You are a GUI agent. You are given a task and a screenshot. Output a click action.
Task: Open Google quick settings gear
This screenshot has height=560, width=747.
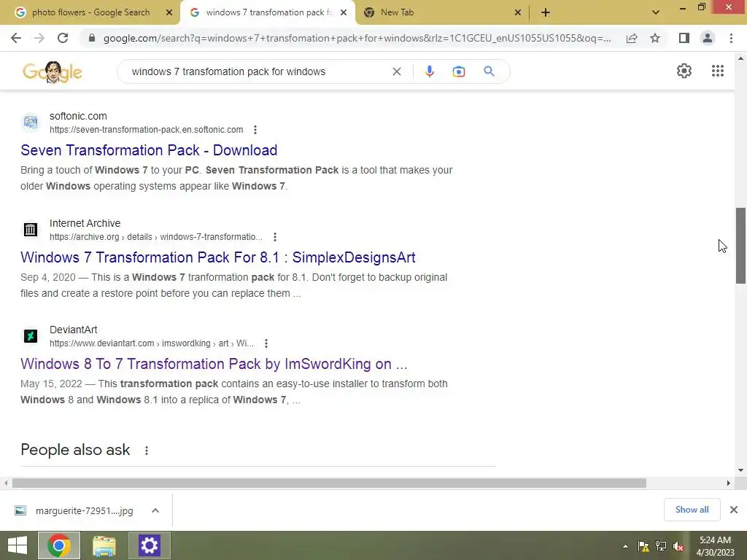click(684, 71)
